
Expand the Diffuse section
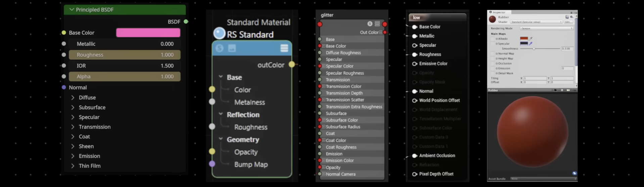(x=73, y=98)
